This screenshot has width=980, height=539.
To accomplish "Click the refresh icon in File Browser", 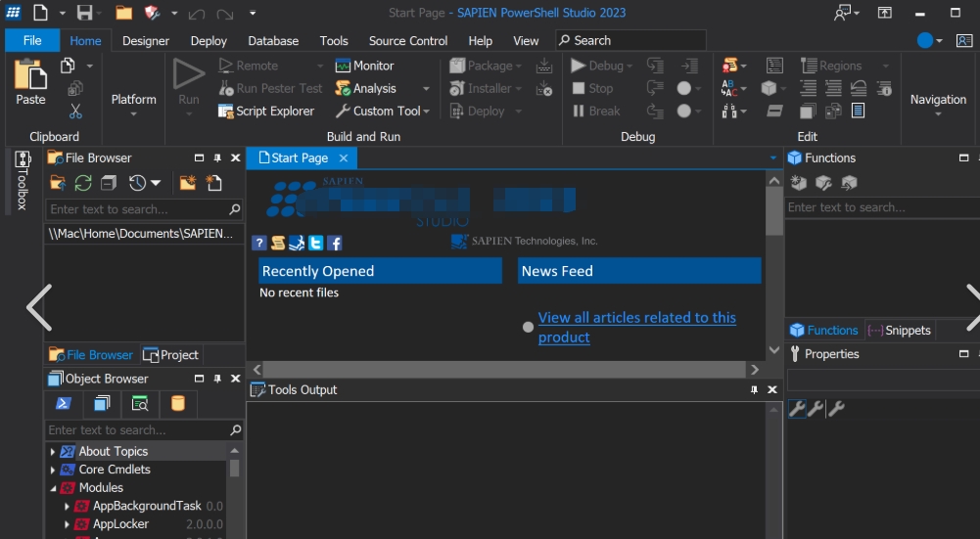I will click(83, 183).
